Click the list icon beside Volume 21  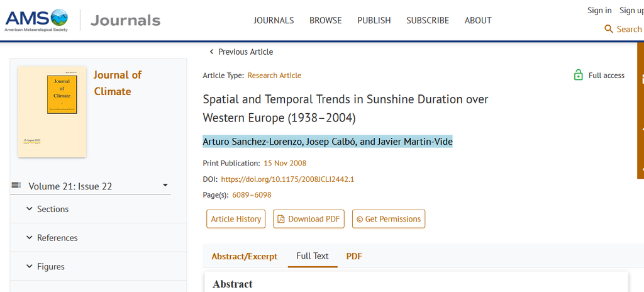click(16, 186)
